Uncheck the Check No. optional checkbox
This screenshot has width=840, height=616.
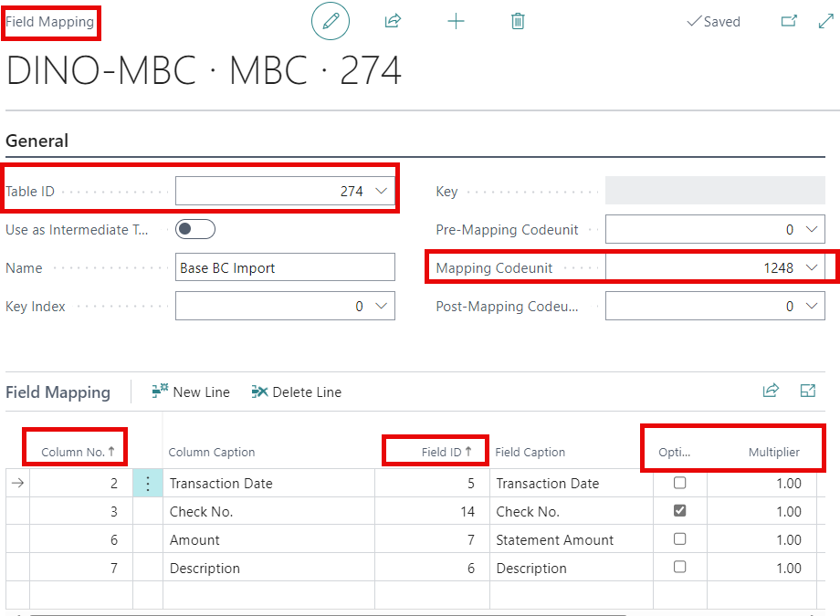679,511
